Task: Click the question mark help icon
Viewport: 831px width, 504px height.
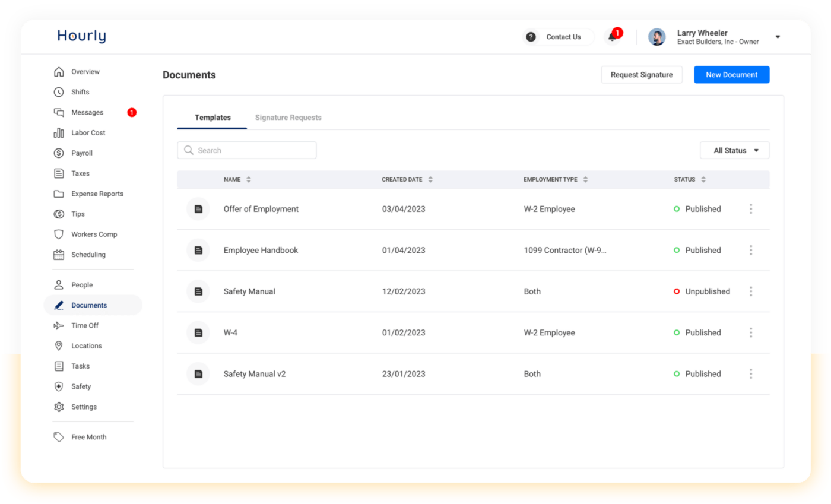Action: point(531,37)
